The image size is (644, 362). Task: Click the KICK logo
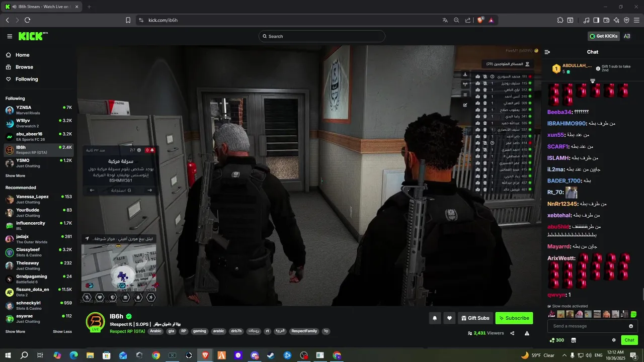(33, 36)
